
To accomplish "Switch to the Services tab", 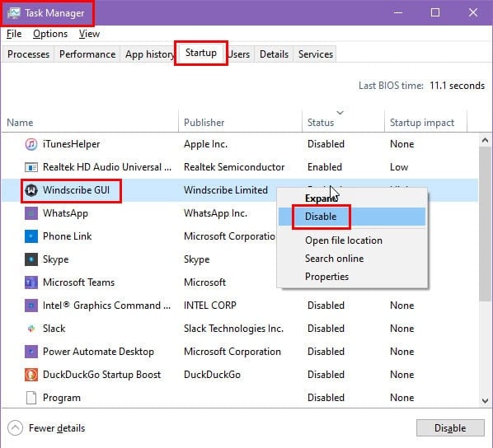I will coord(316,54).
